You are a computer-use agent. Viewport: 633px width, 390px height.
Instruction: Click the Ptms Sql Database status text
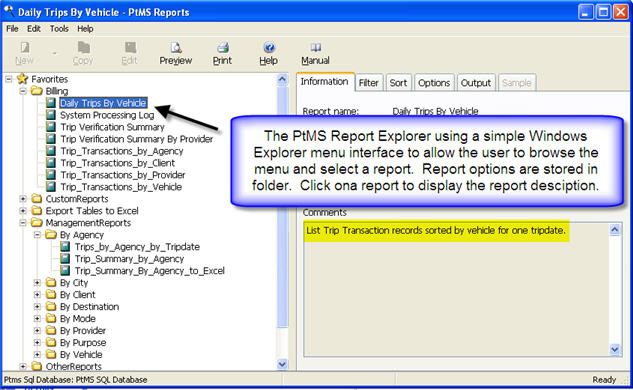click(75, 380)
